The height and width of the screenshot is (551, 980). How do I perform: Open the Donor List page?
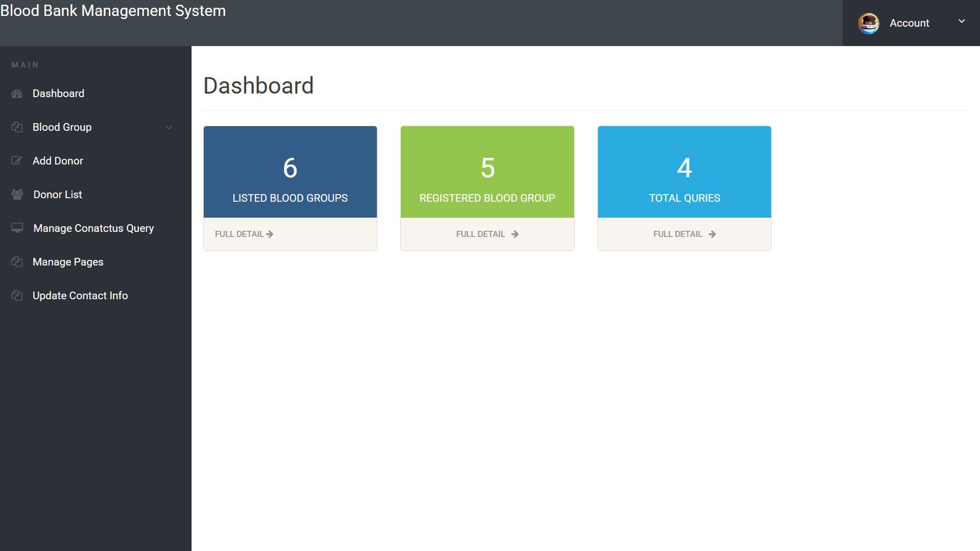pos(96,194)
